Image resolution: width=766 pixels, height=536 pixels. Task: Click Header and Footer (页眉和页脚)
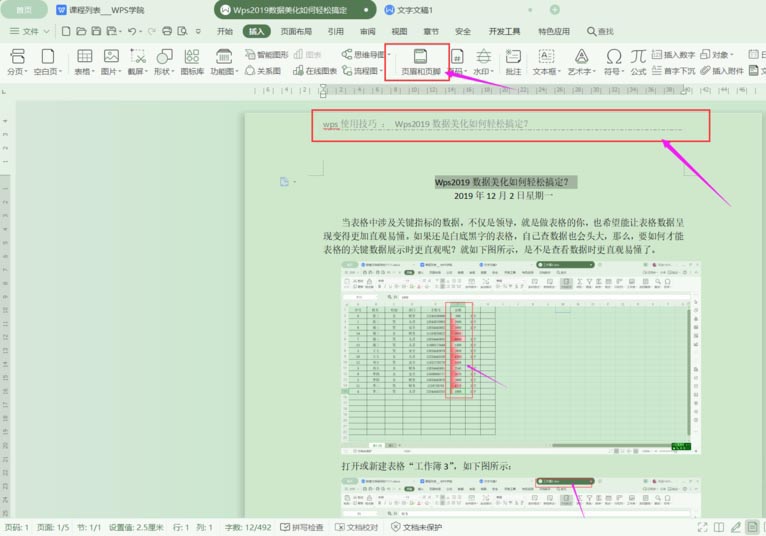[421, 62]
